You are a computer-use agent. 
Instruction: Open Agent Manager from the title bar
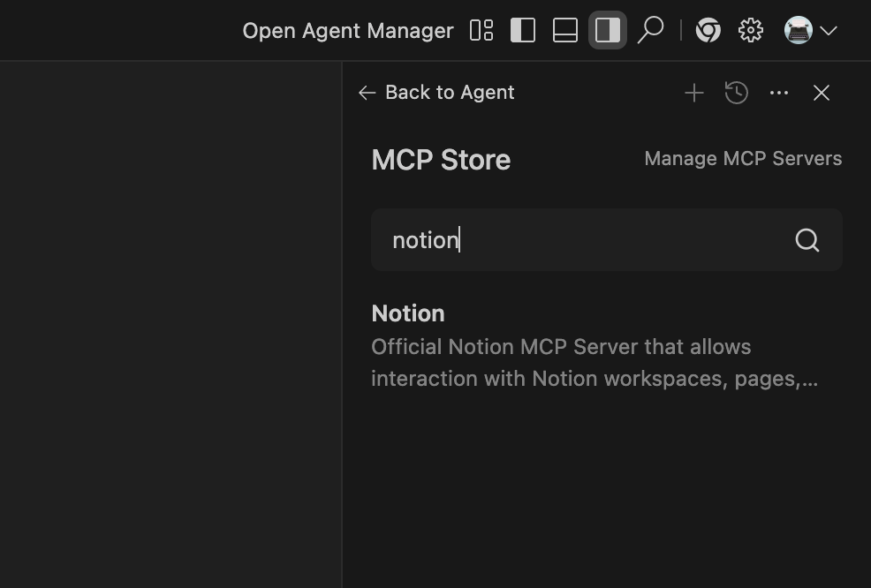[348, 31]
